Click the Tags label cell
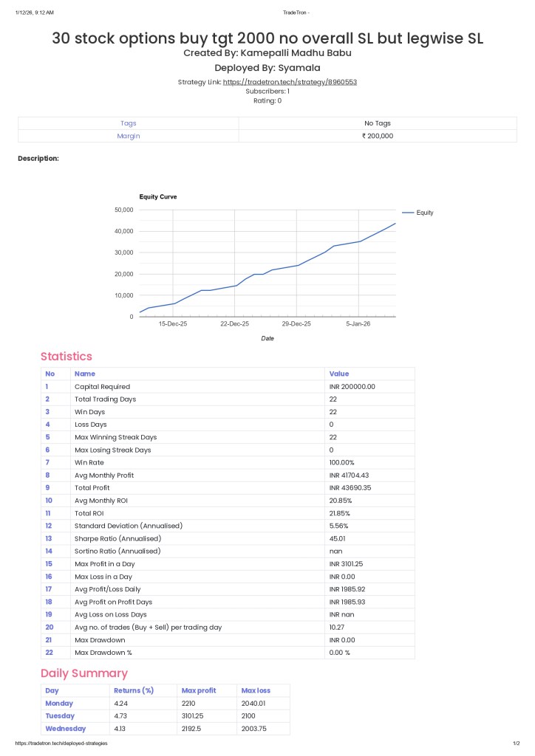The image size is (535, 756). pyautogui.click(x=129, y=123)
